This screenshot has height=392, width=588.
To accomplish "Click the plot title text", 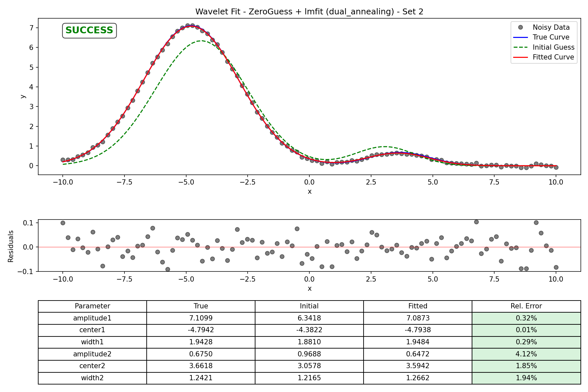I will [309, 12].
